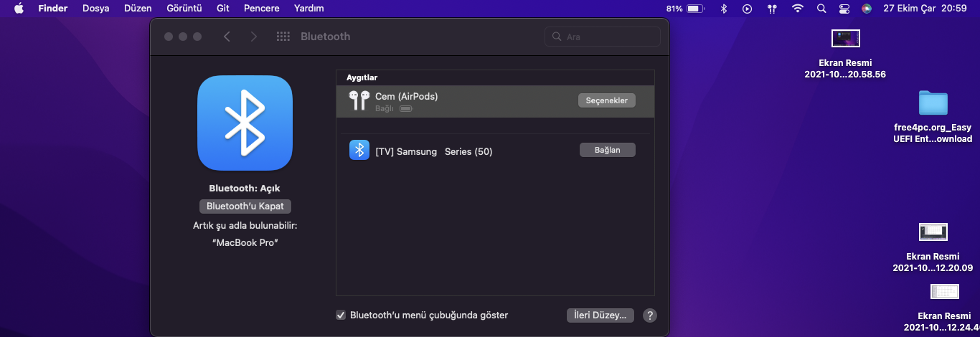Show all preferences grid icon

283,37
